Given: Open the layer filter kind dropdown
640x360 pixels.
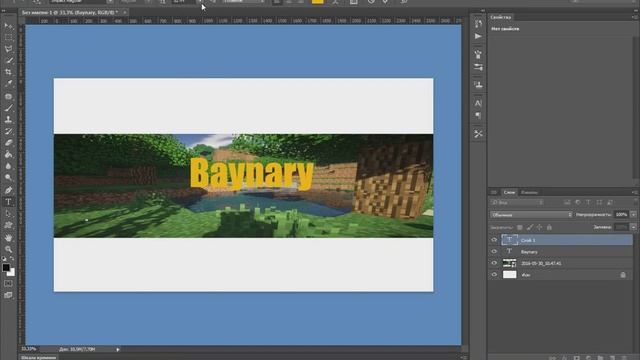Looking at the screenshot, I should click(517, 202).
